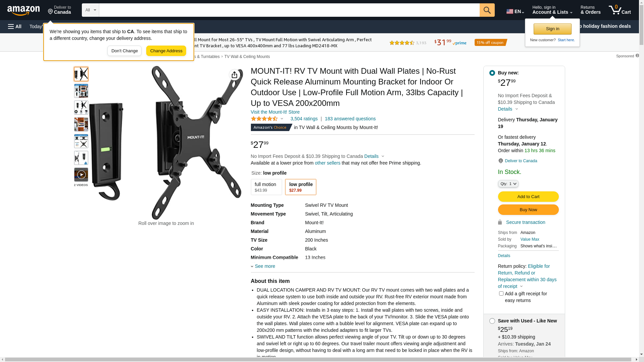This screenshot has width=644, height=362.
Task: Click the Amazon logo
Action: pos(23,11)
